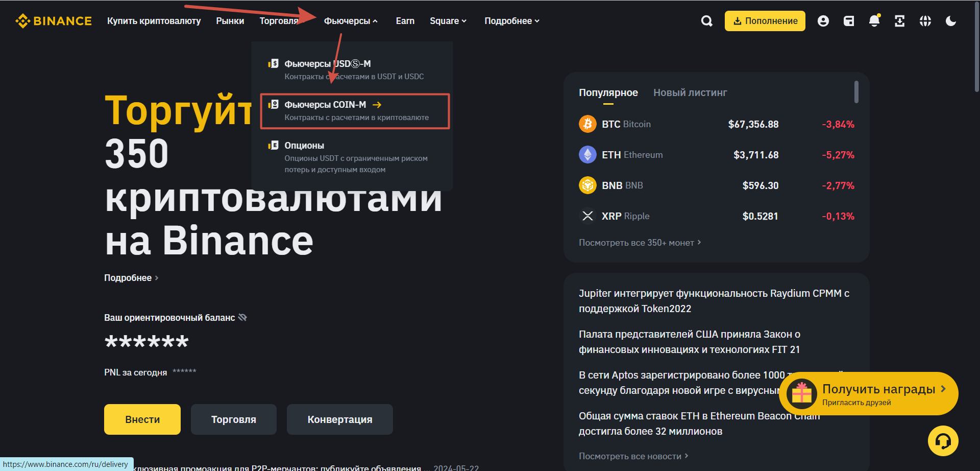Click the Ethereum coin icon
Image resolution: width=980 pixels, height=471 pixels.
click(587, 154)
